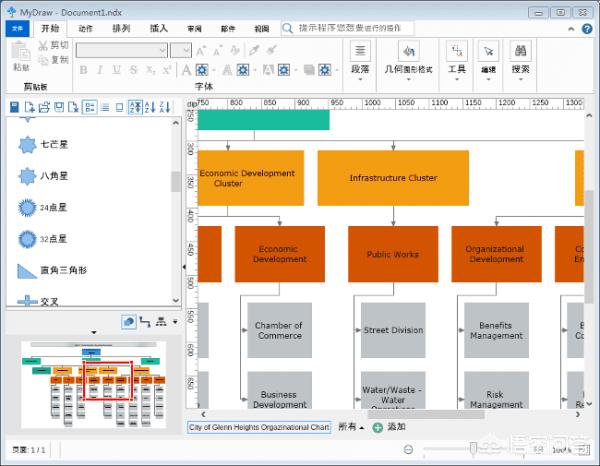
Task: Click the grow font size icon
Action: pyautogui.click(x=201, y=51)
